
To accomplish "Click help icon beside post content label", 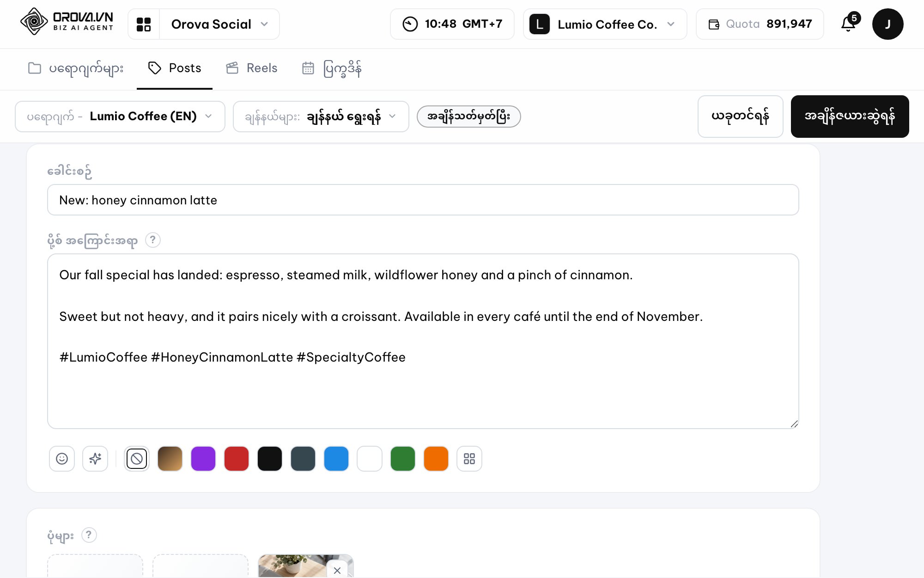I will tap(153, 240).
